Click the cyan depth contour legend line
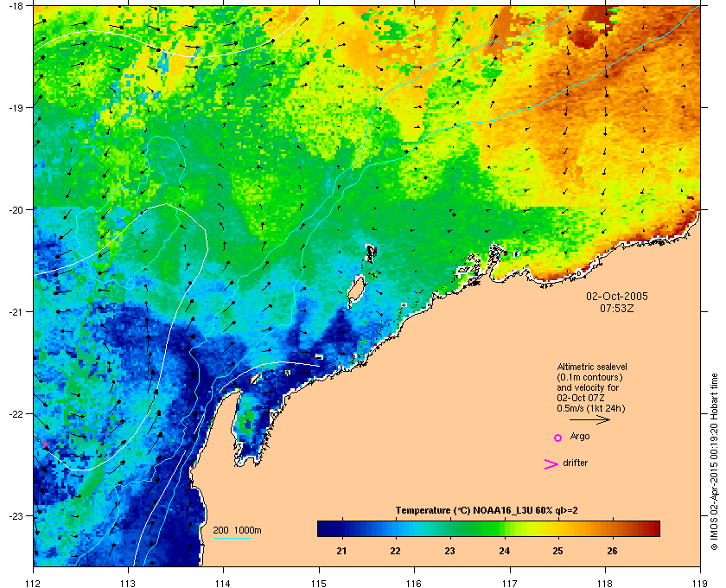 click(x=232, y=539)
